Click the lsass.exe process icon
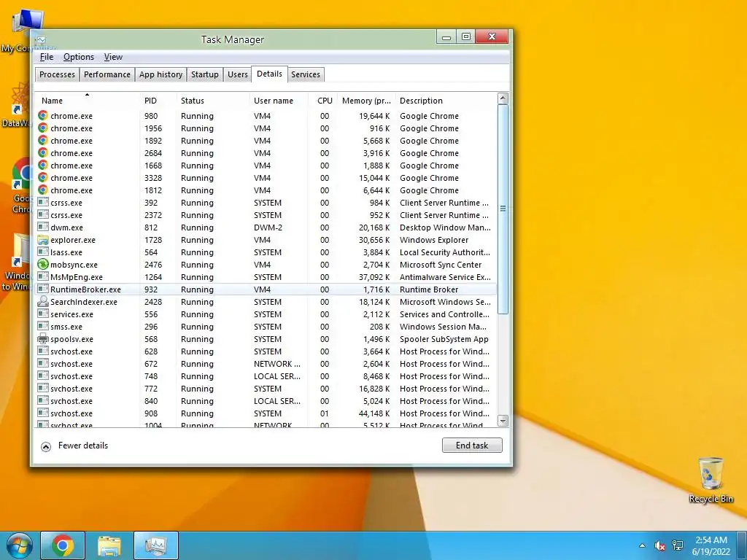 [x=43, y=252]
